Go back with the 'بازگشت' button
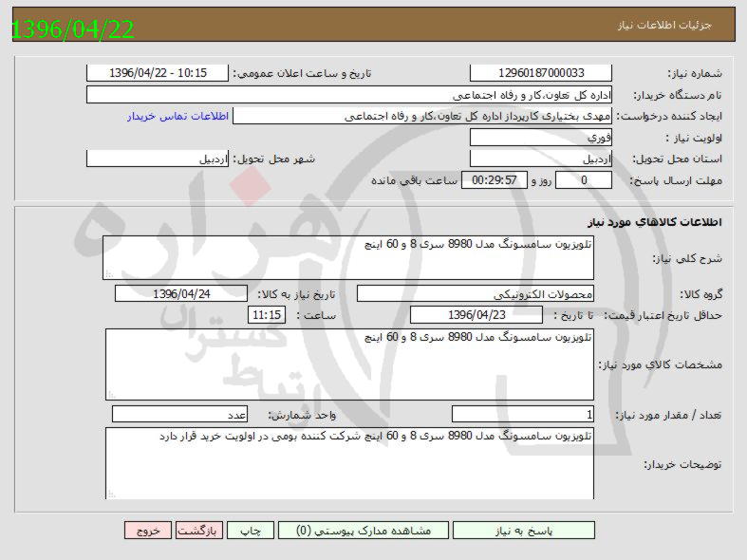Viewport: 747px width, 560px height. (200, 531)
